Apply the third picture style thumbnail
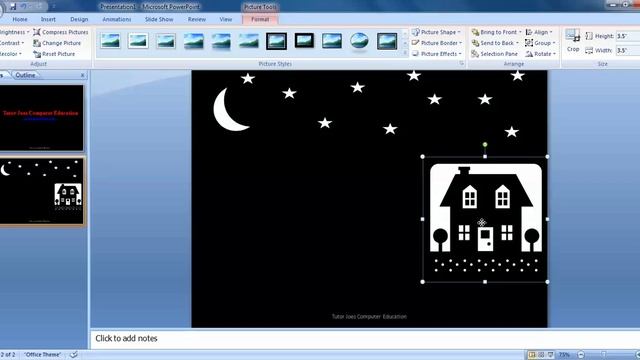640x360 pixels. 166,41
